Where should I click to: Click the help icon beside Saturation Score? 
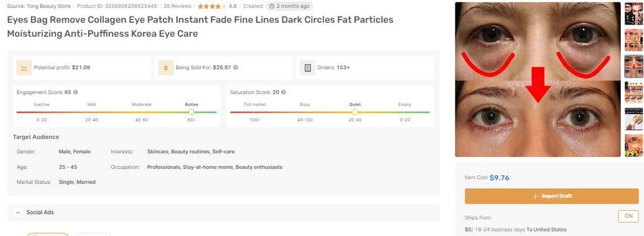(x=284, y=93)
